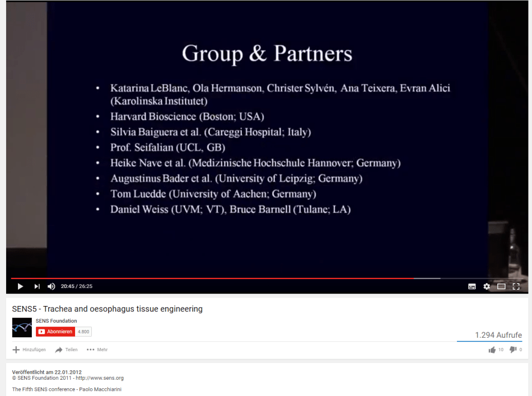Switch to theater mode view
The height and width of the screenshot is (396, 532).
coord(501,286)
